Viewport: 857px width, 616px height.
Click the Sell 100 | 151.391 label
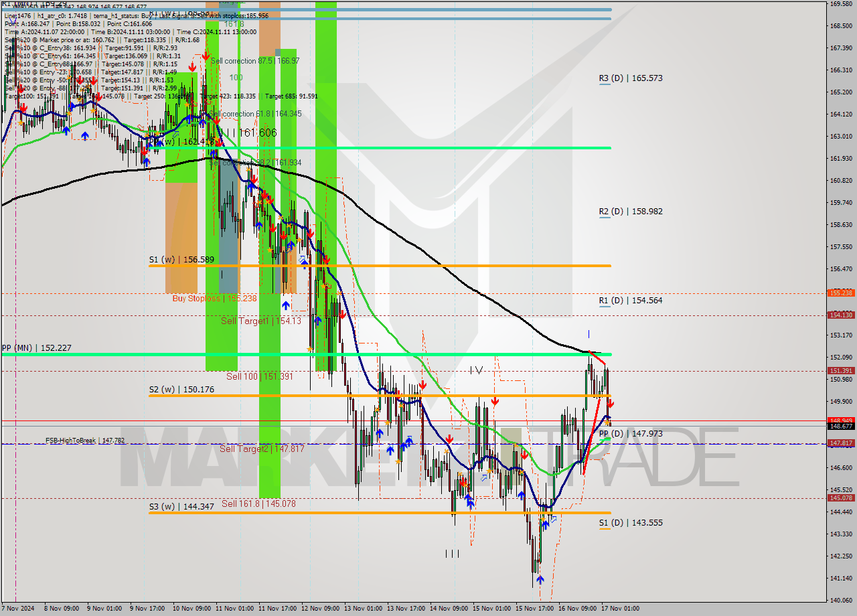(260, 376)
